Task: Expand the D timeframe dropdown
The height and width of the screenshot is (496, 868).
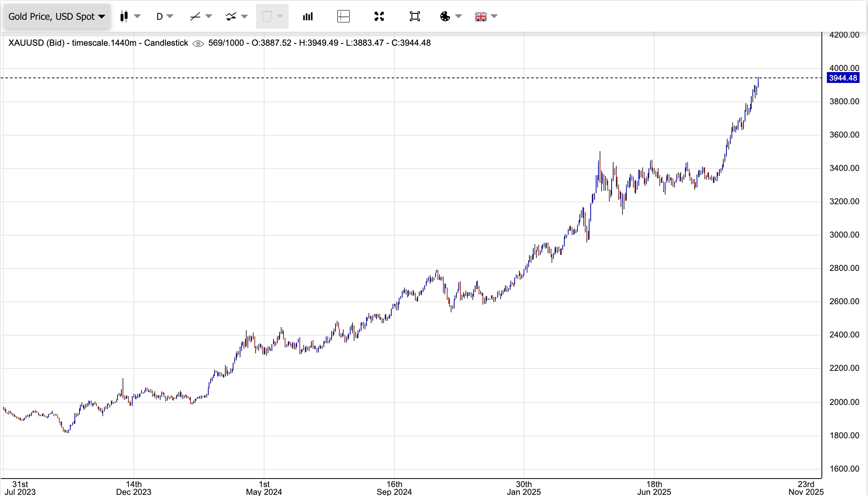Action: [x=169, y=16]
